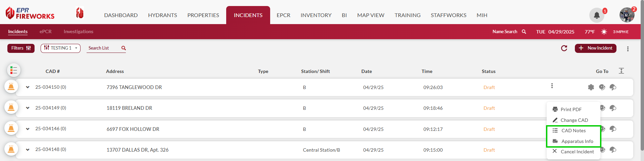Click the search icon in Search List

[123, 48]
